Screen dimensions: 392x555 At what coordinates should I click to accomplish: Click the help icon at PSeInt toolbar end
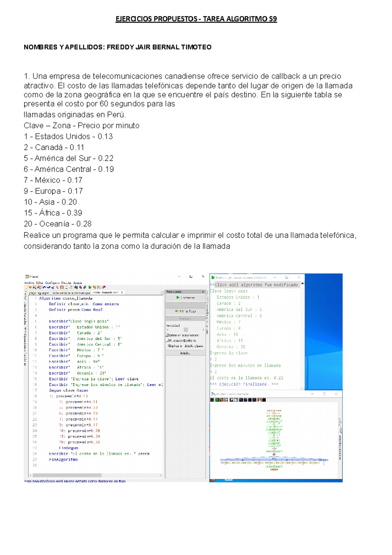tap(104, 287)
